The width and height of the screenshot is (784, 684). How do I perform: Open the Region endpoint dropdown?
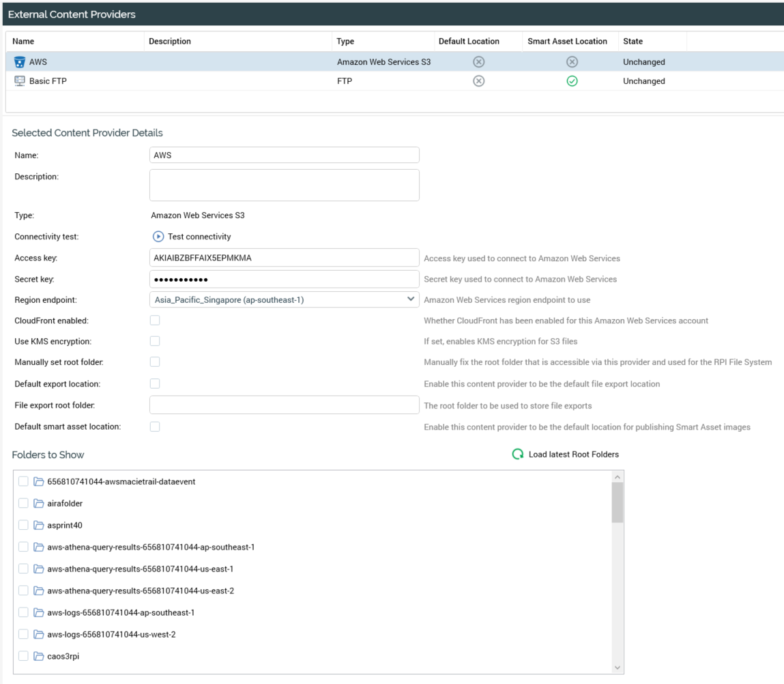(410, 299)
